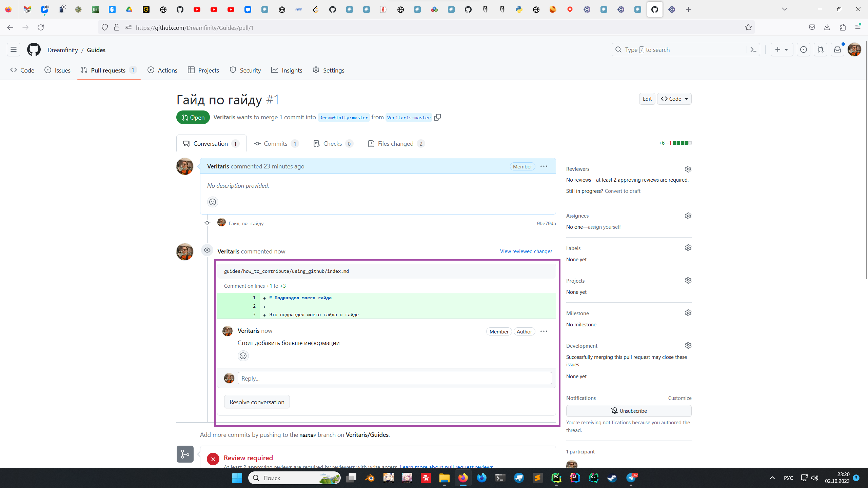Open review comment three-dot menu
The width and height of the screenshot is (868, 488).
pos(544,331)
